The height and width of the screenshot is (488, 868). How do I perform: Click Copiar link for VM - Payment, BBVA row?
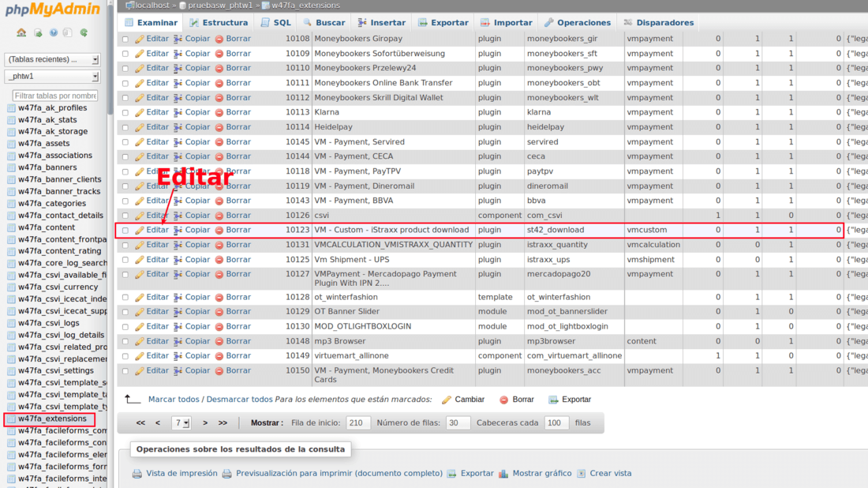point(197,201)
